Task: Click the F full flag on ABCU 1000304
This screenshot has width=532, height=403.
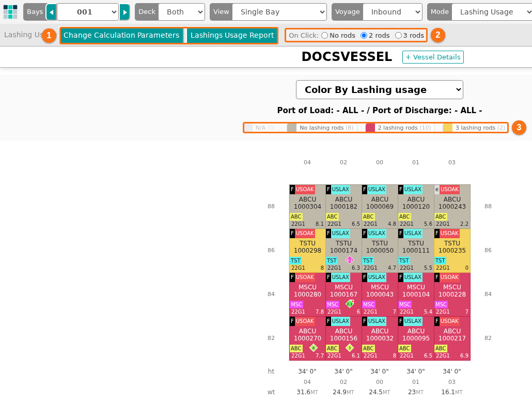Action: 292,190
